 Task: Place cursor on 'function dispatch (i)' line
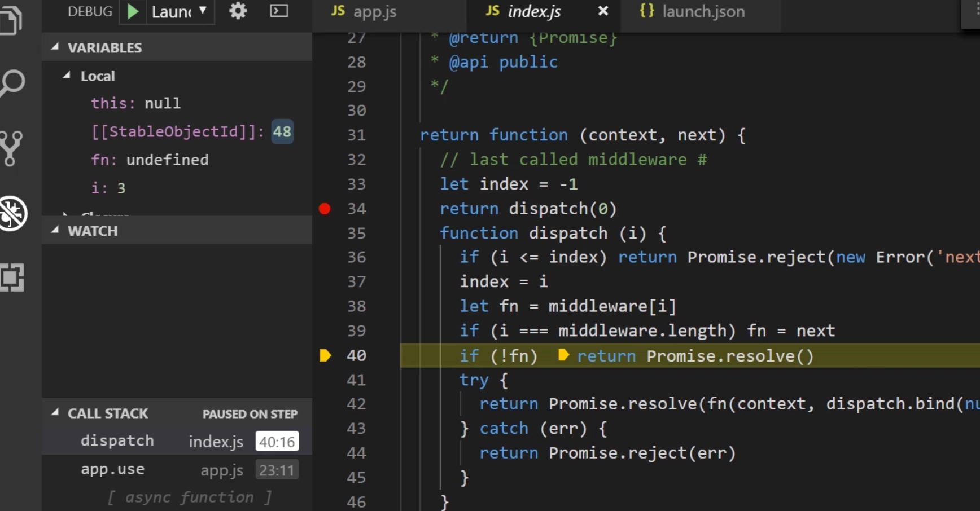point(553,233)
